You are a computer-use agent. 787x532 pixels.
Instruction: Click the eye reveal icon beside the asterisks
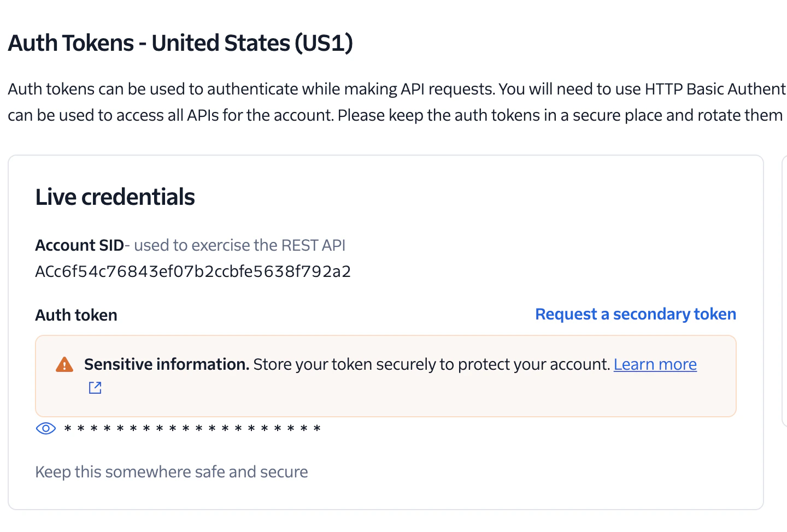pyautogui.click(x=45, y=428)
